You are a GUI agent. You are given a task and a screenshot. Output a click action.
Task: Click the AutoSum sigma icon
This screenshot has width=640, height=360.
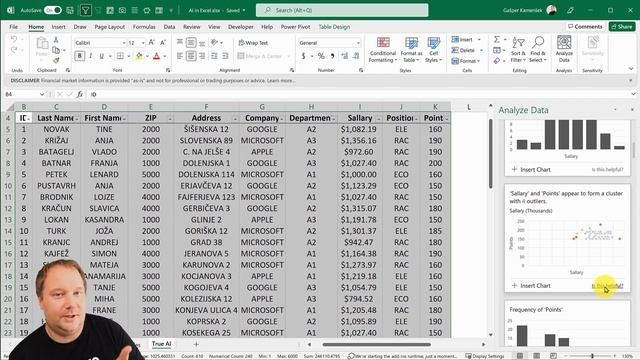497,40
